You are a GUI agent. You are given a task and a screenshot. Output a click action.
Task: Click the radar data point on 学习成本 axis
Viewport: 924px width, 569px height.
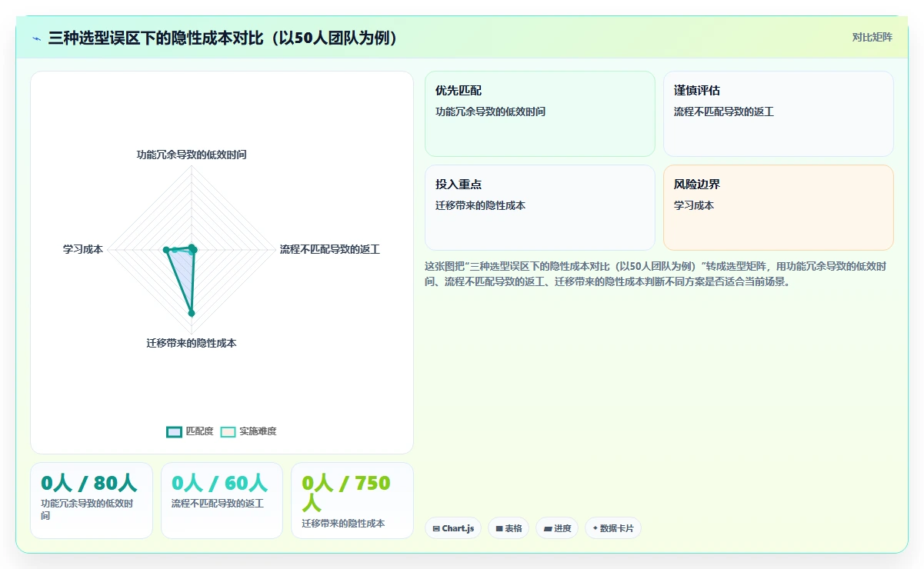tap(166, 250)
